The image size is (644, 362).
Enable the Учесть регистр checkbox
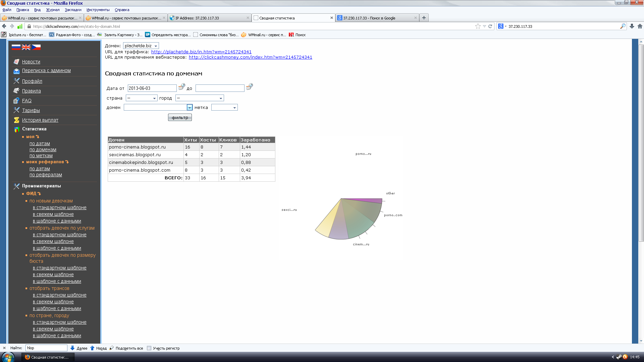coord(149,348)
